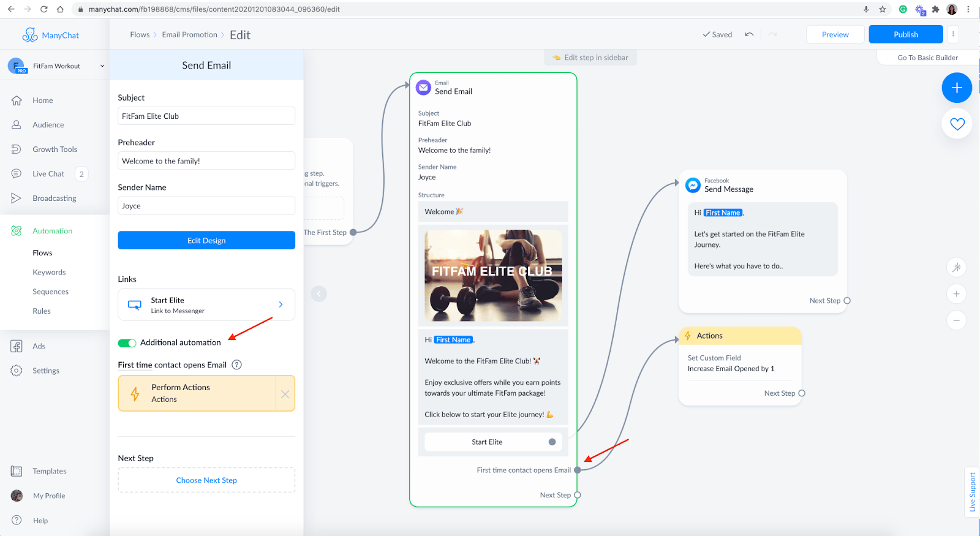Click Next Step connector on email node

(577, 495)
